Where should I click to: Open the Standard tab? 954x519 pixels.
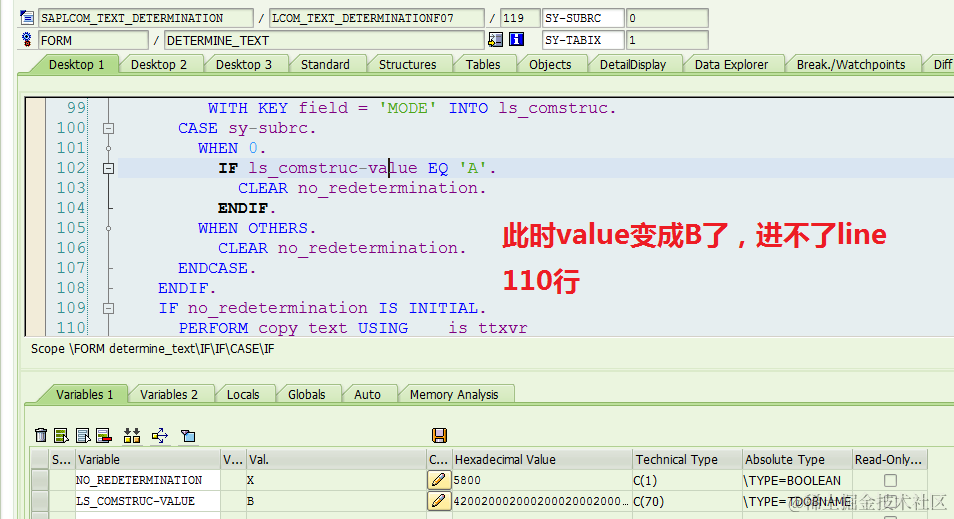(x=325, y=64)
